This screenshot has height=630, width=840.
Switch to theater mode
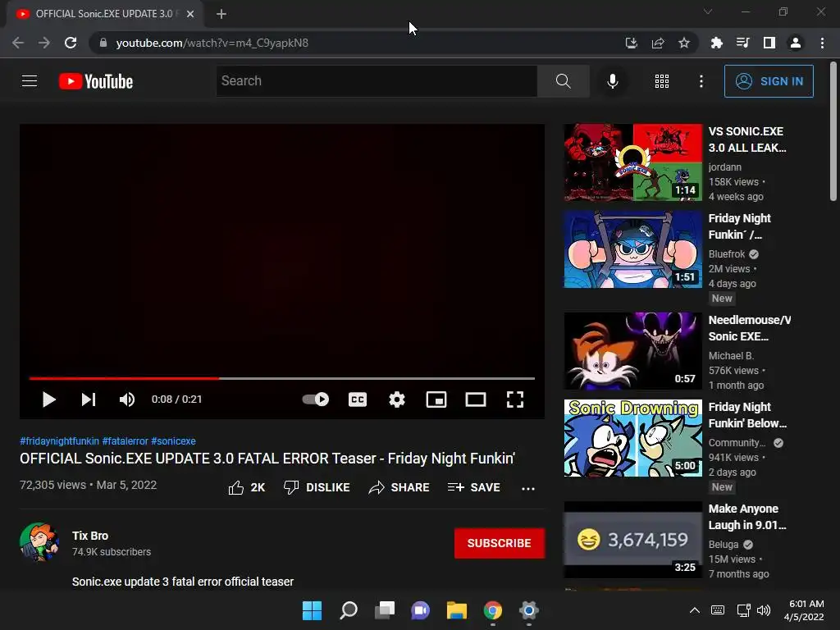[476, 399]
